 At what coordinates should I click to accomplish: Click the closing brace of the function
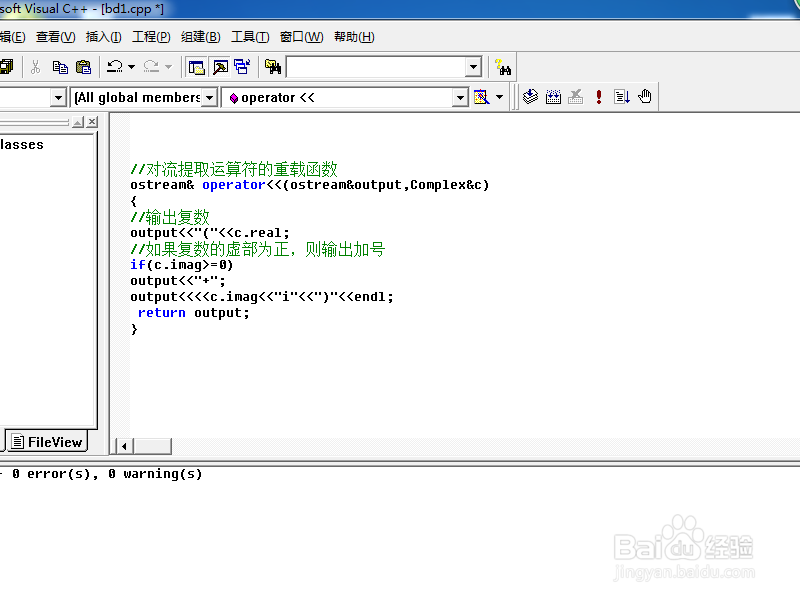click(x=134, y=329)
